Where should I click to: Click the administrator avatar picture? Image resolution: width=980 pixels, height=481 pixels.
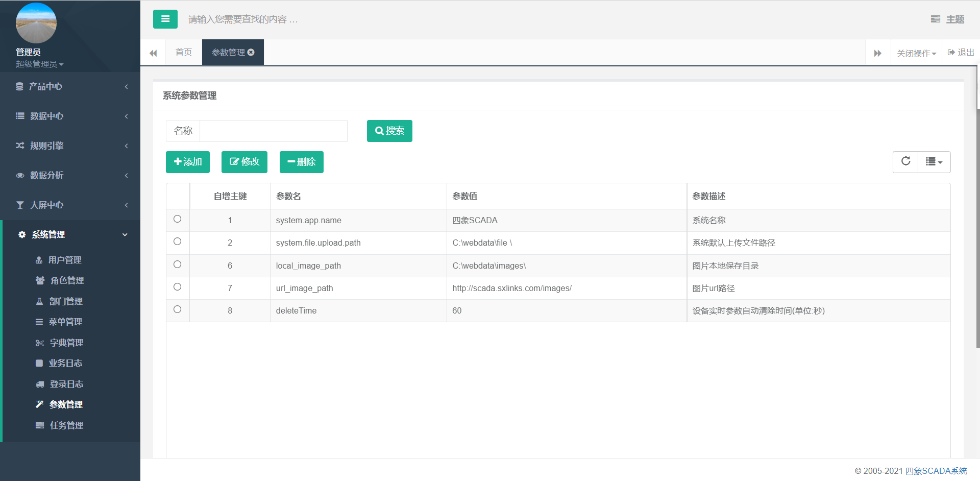[x=36, y=23]
